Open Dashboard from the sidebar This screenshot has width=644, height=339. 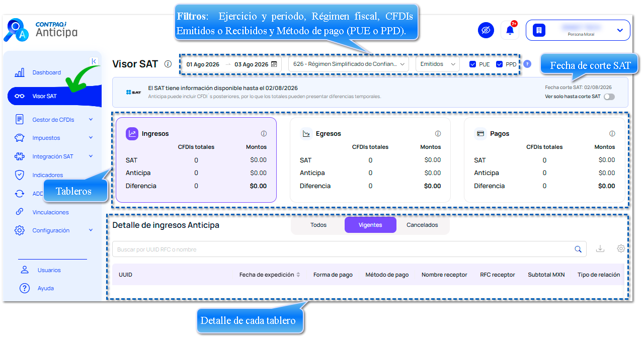(47, 72)
